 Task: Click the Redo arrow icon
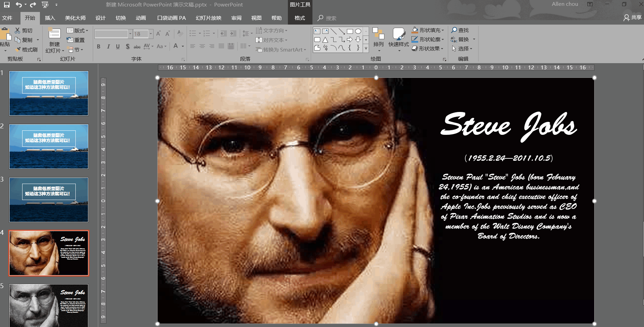33,5
